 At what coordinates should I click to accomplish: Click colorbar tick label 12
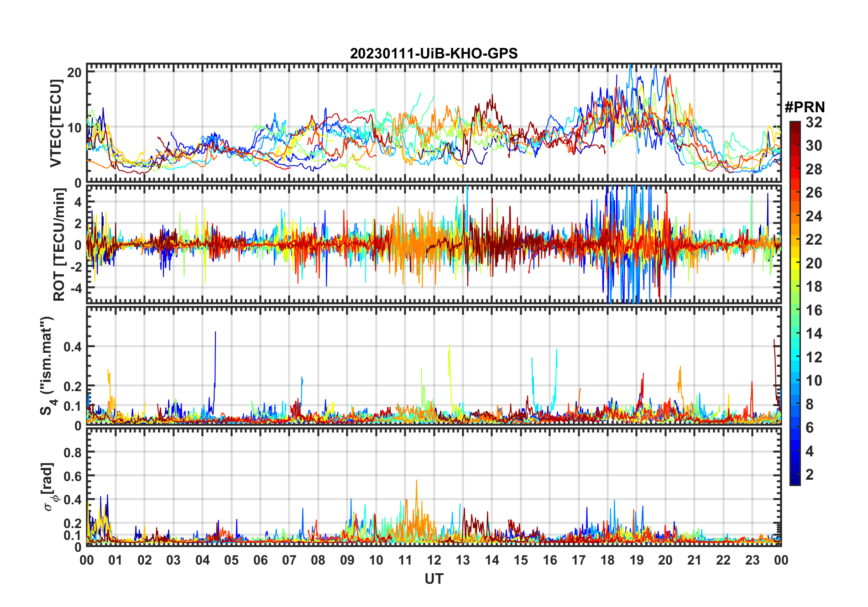tap(814, 357)
